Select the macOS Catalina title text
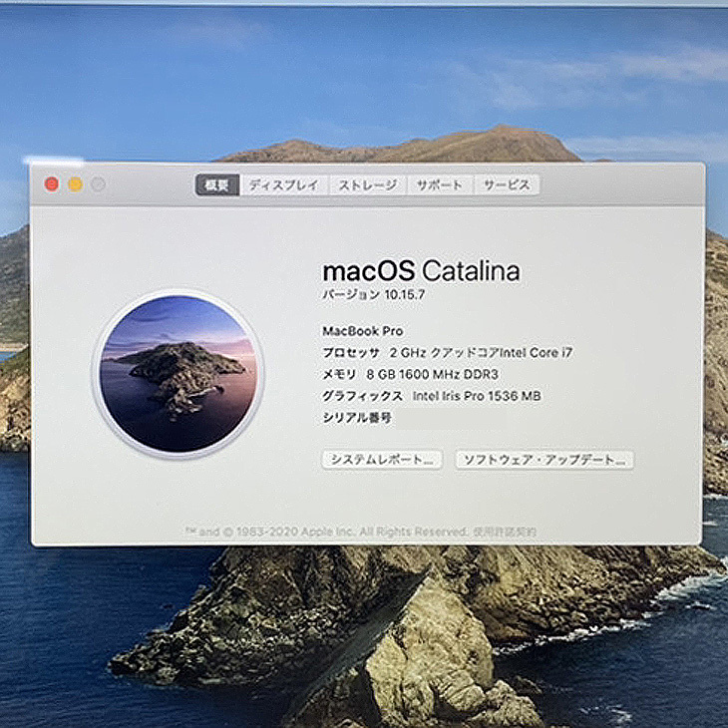Image resolution: width=728 pixels, height=728 pixels. pyautogui.click(x=421, y=271)
